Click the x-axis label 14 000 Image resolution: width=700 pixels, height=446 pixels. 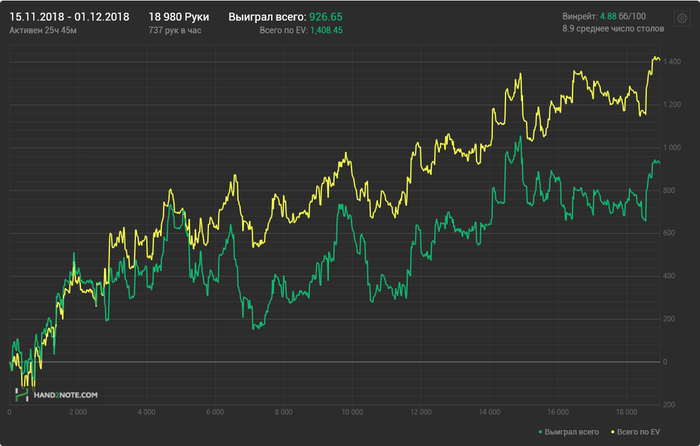point(489,412)
